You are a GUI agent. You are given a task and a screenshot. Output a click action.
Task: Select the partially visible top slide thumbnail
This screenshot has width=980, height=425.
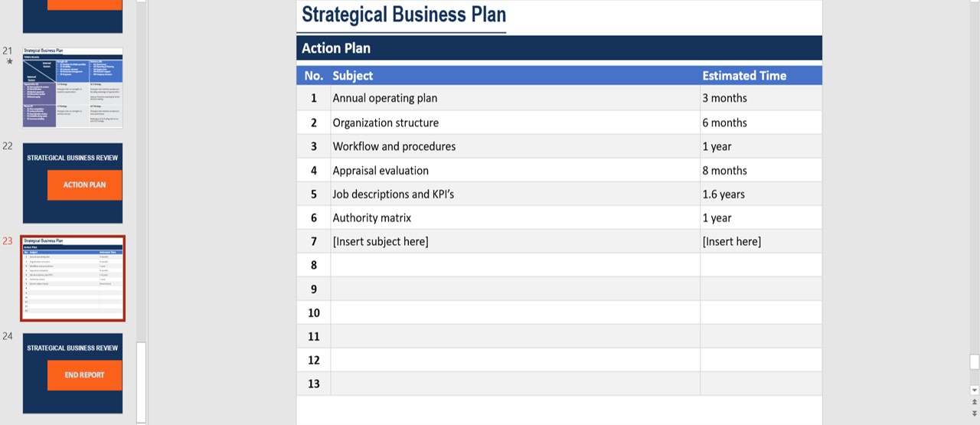(x=73, y=16)
